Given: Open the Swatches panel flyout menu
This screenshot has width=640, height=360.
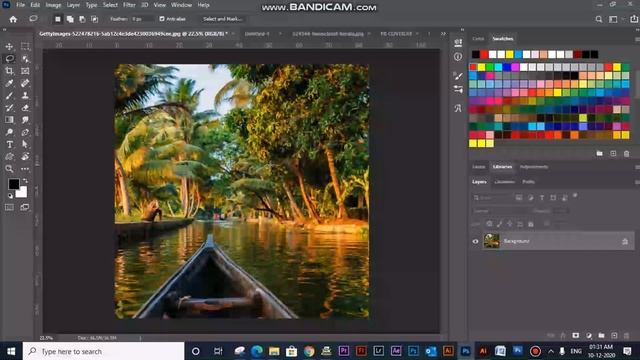Looking at the screenshot, I should [x=637, y=39].
